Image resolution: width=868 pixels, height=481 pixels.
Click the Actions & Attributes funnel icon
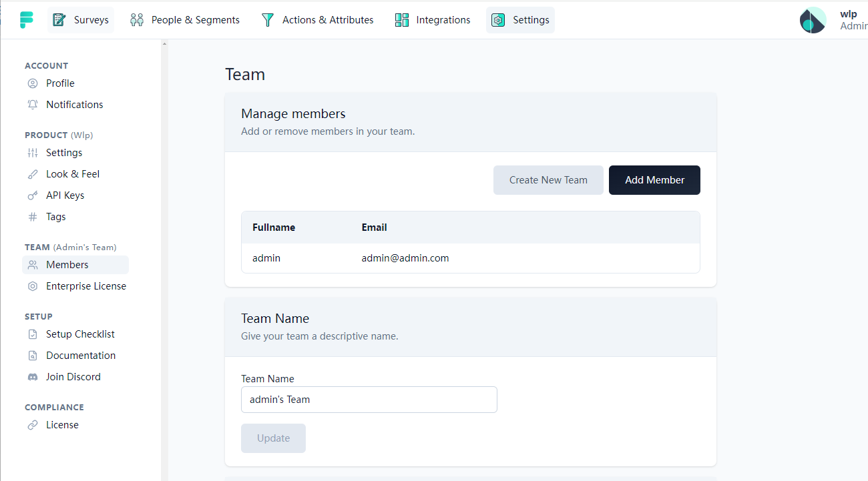coord(268,20)
